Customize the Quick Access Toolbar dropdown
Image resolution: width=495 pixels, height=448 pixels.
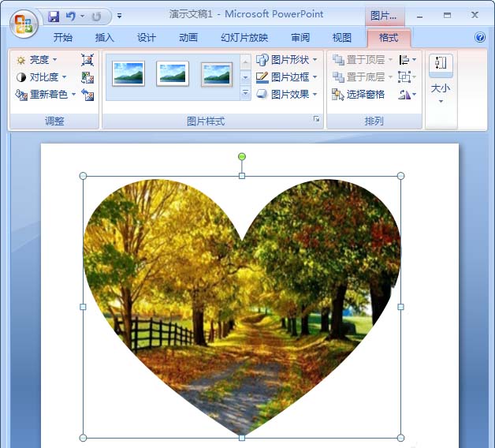point(119,16)
